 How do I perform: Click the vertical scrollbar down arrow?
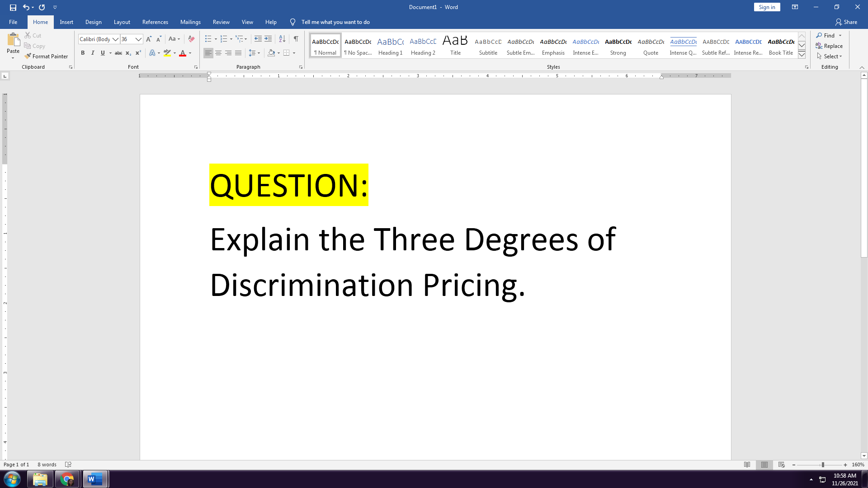pos(864,456)
